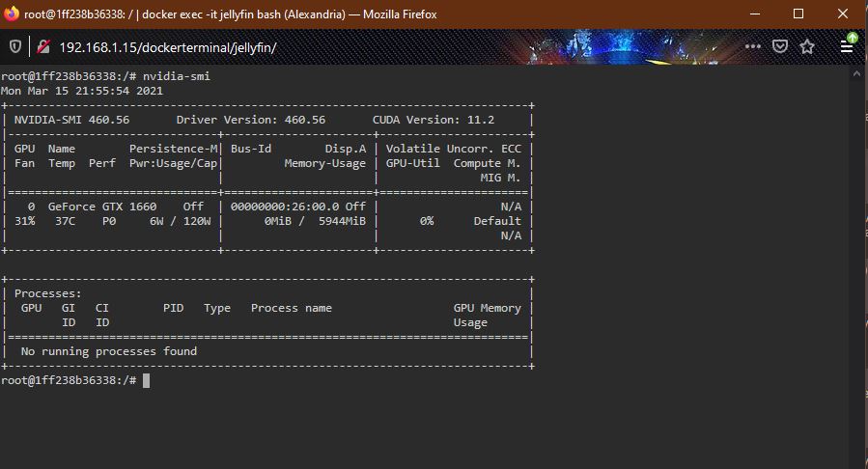
Task: Click bus ID '00000000:26:00.0'
Action: click(285, 207)
